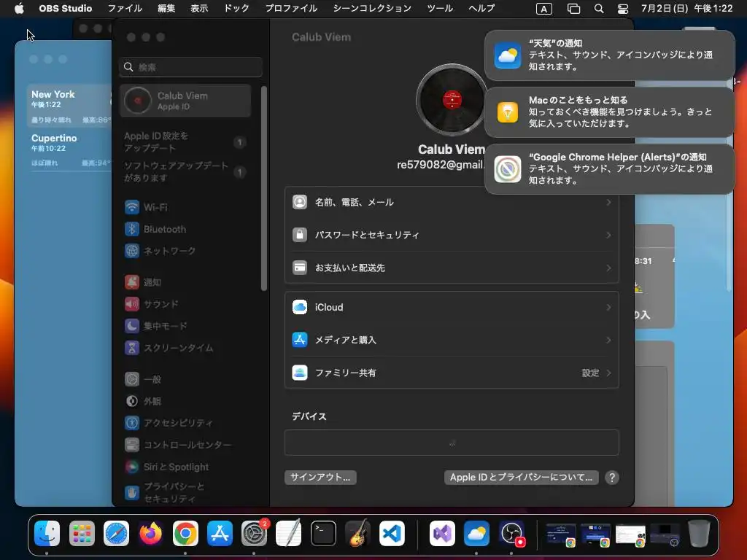Image resolution: width=747 pixels, height=560 pixels.
Task: Launch Safari from the Dock
Action: point(116,533)
